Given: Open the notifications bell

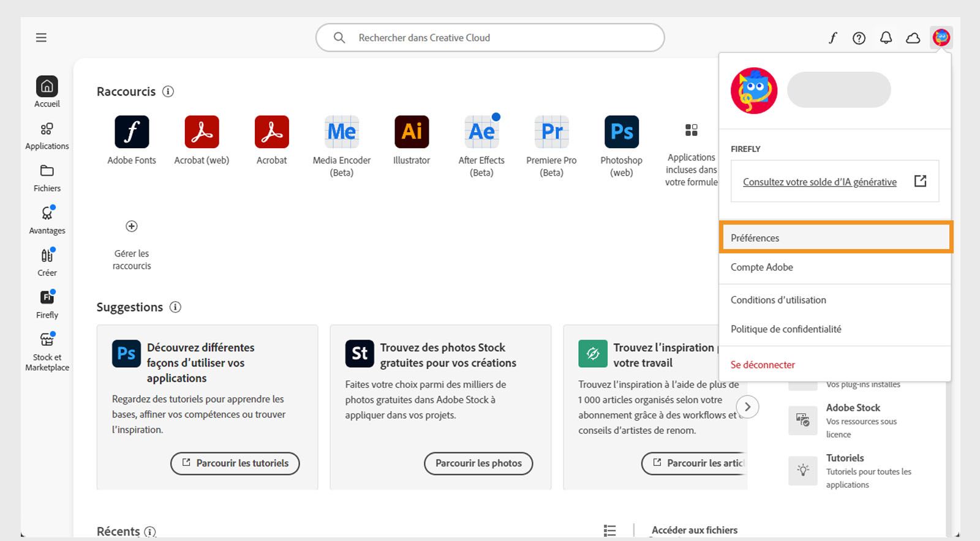Looking at the screenshot, I should (886, 38).
